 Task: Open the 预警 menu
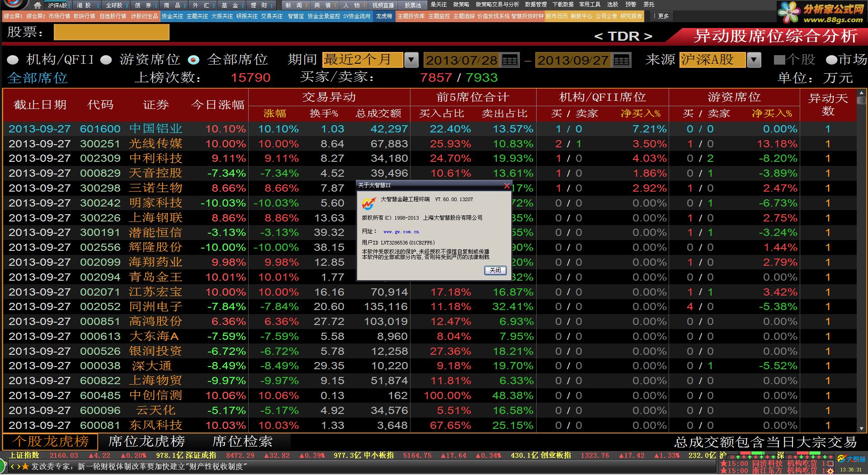tap(631, 5)
